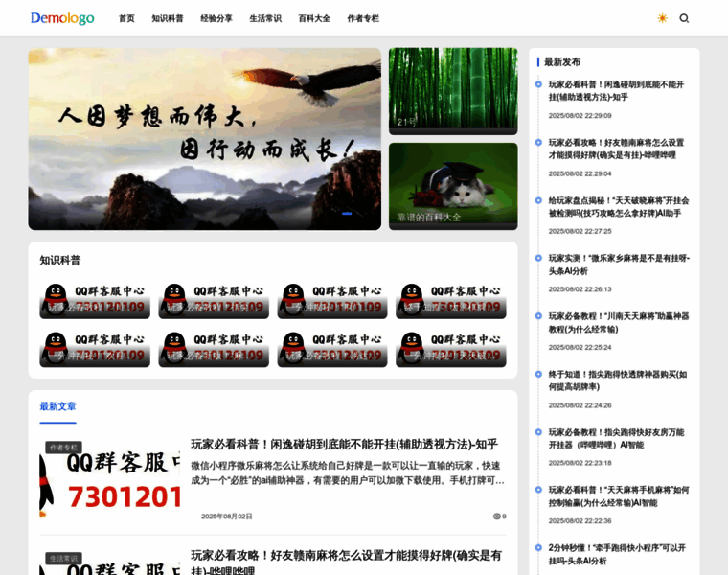Click the Demologo site logo
The width and height of the screenshot is (728, 575).
click(62, 18)
